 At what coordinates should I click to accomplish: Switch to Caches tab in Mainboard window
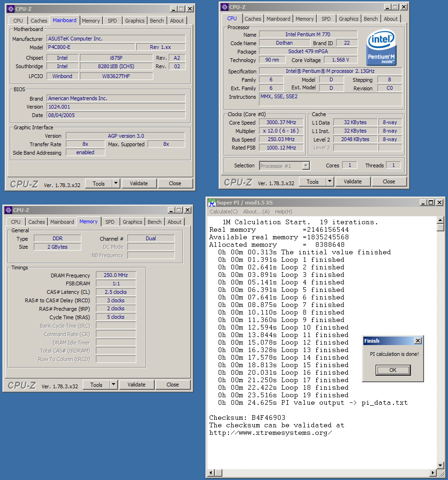(39, 21)
